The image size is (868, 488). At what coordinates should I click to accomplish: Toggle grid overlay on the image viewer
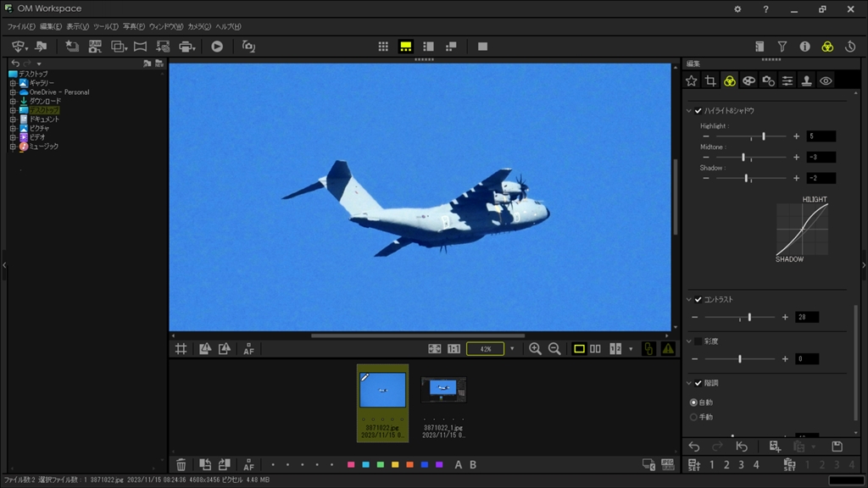181,348
